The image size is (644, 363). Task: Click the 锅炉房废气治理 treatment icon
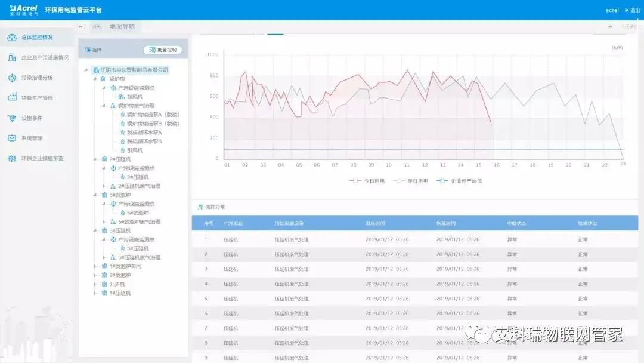(x=113, y=106)
